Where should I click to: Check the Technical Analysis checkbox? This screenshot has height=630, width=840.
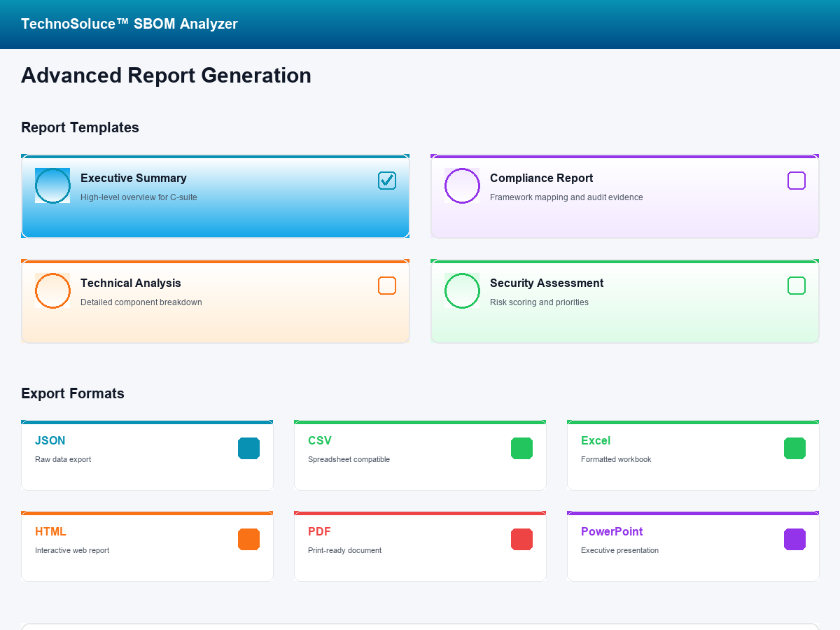click(x=387, y=286)
